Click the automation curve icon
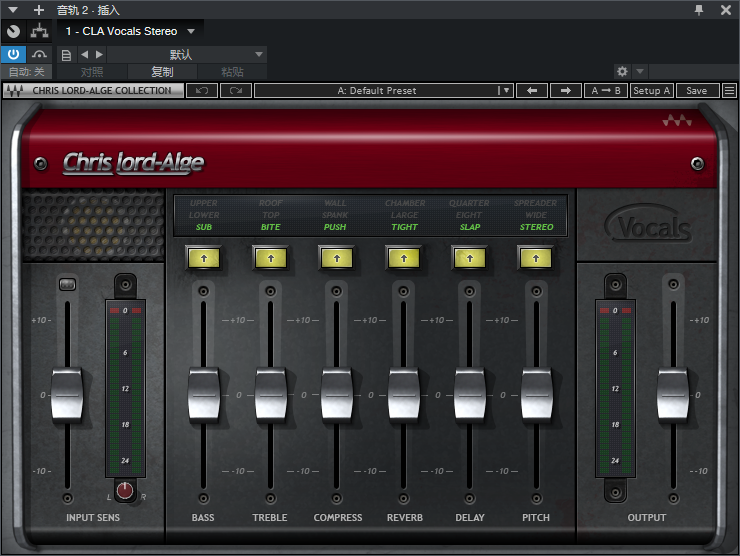 (x=39, y=54)
